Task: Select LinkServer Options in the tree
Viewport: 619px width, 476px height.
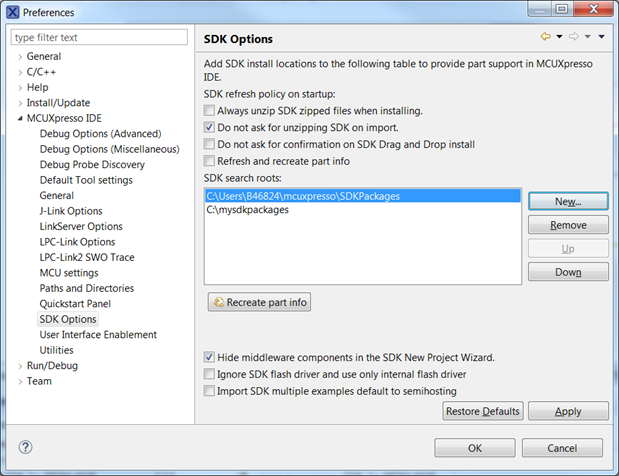Action: tap(83, 227)
